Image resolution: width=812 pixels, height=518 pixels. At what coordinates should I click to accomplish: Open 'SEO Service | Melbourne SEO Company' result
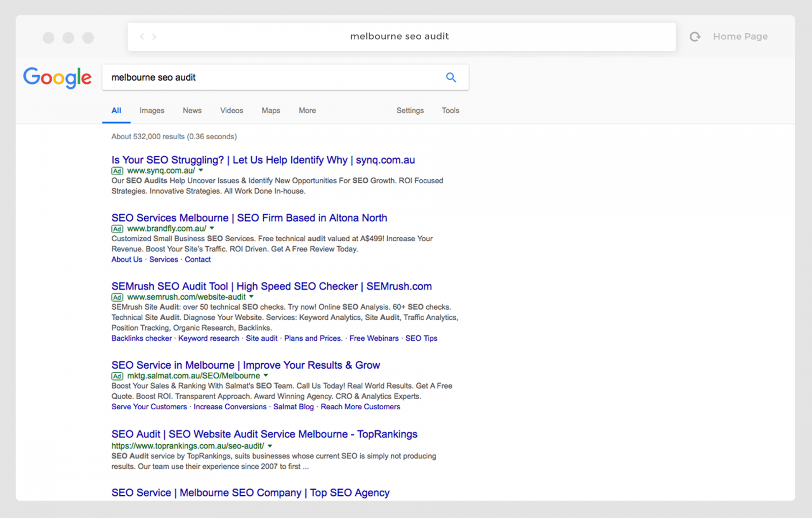(251, 493)
